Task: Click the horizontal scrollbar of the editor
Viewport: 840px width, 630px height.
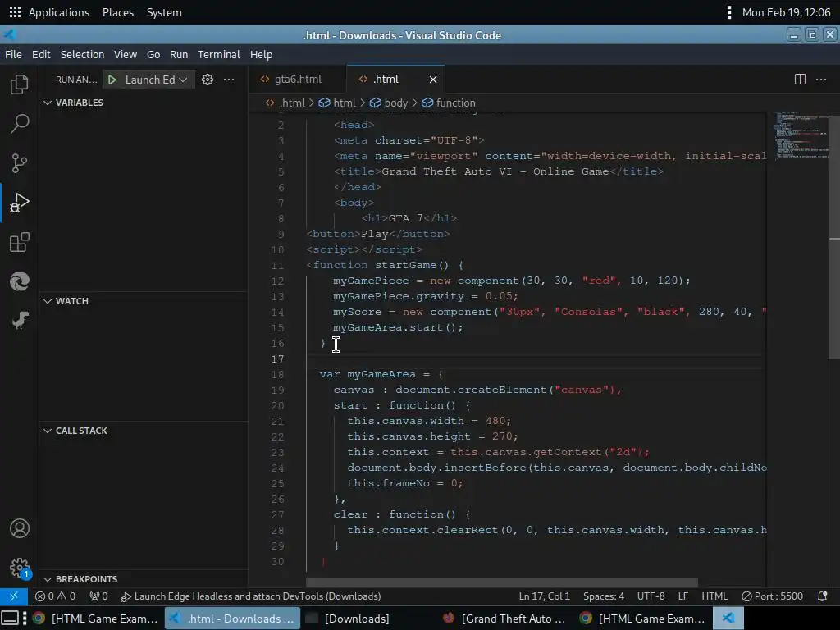Action: (x=502, y=582)
